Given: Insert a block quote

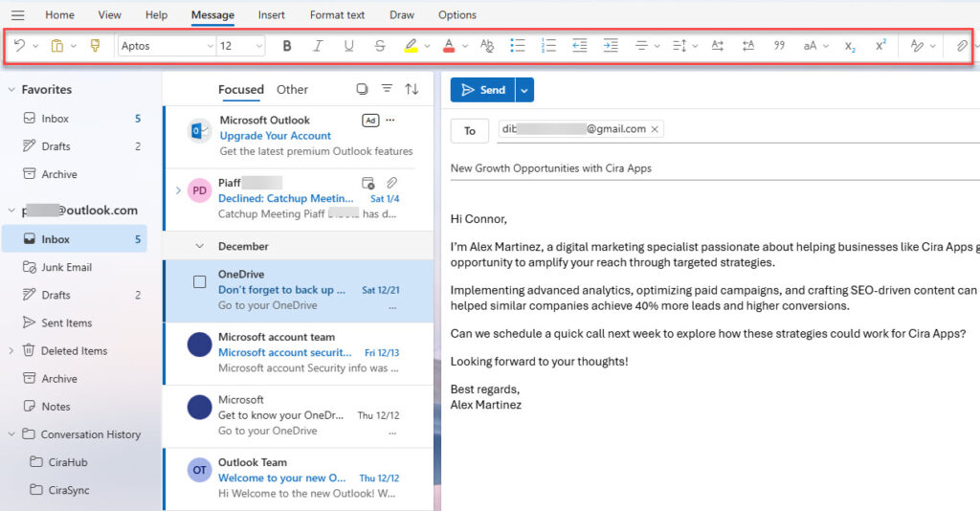Looking at the screenshot, I should click(779, 46).
